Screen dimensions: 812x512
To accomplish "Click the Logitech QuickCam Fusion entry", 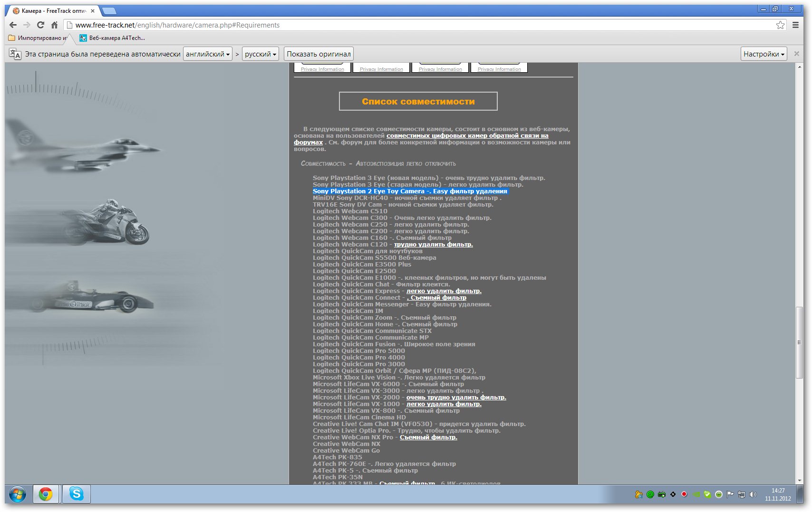I will click(394, 344).
